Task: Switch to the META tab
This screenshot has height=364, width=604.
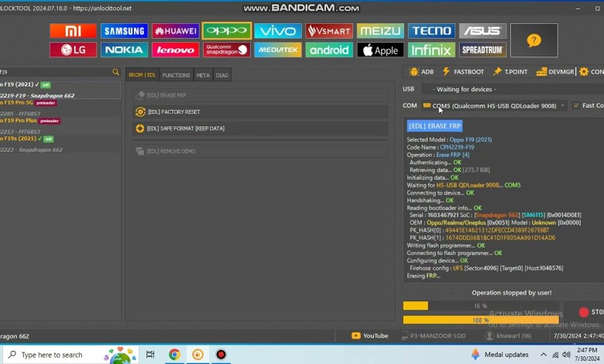Action: coord(203,75)
